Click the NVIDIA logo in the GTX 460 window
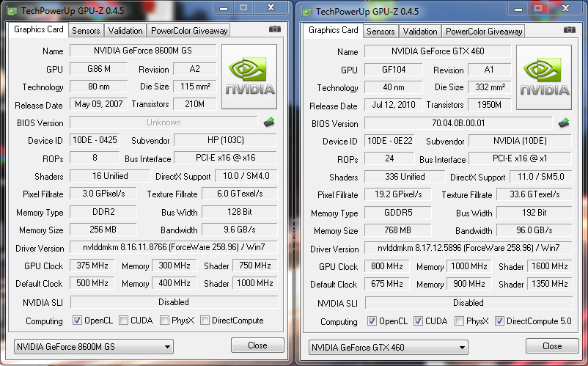588x366 pixels. click(x=544, y=77)
